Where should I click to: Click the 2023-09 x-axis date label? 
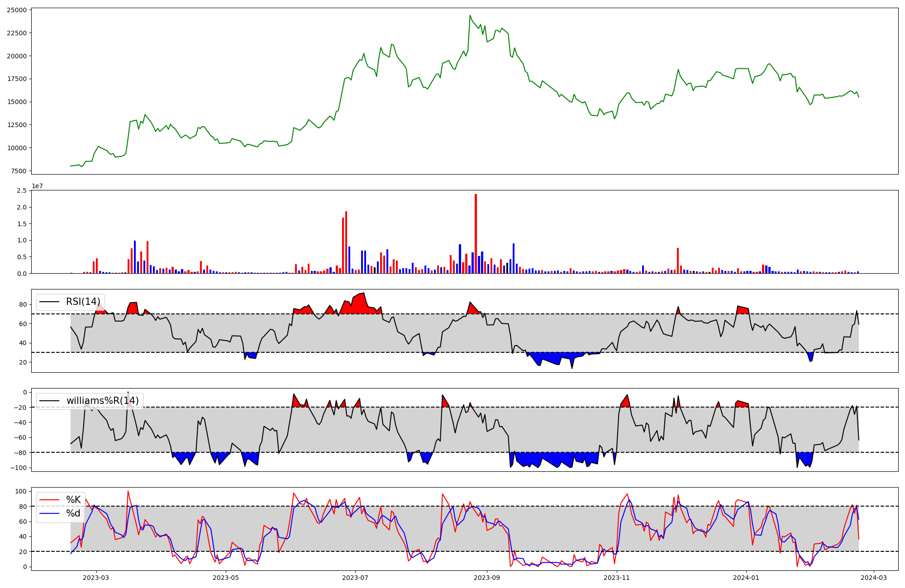click(x=487, y=578)
